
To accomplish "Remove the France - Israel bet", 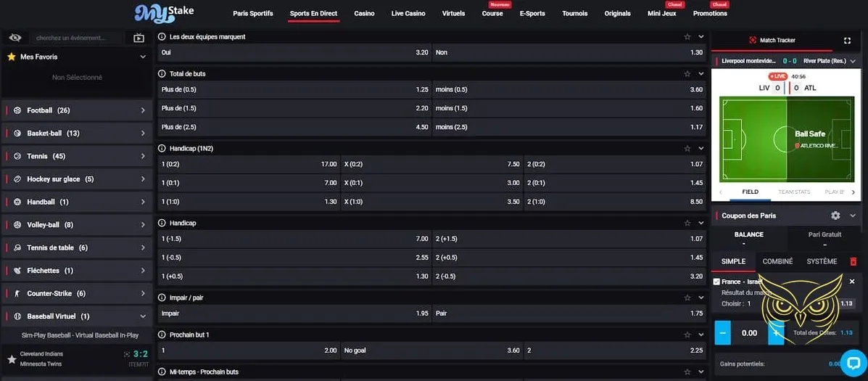I will point(852,282).
